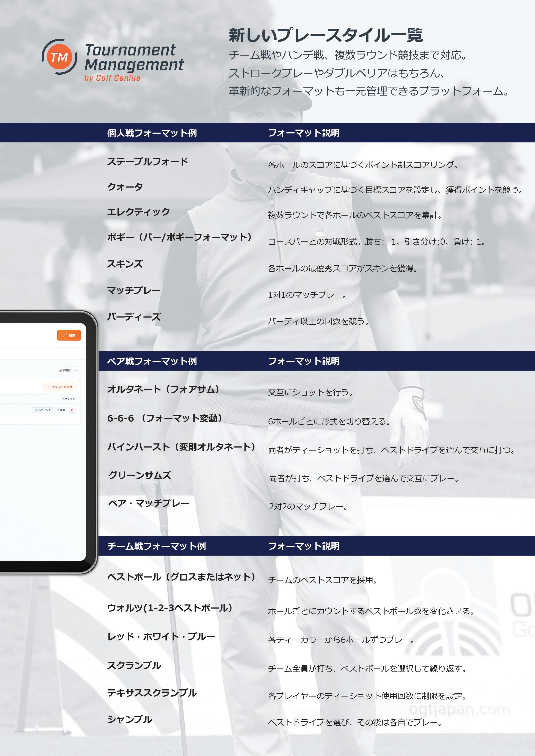Click the アクション column header

69,399
